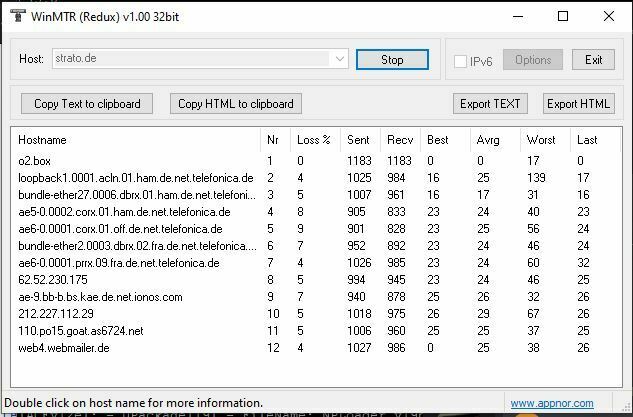Click Worst value 139 in hop 2
This screenshot has height=417, width=633.
click(x=537, y=178)
